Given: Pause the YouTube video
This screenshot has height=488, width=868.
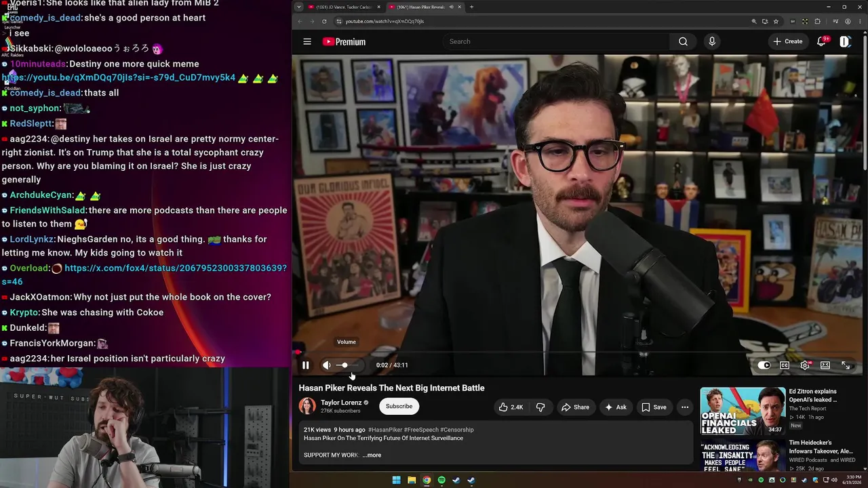Looking at the screenshot, I should (305, 365).
